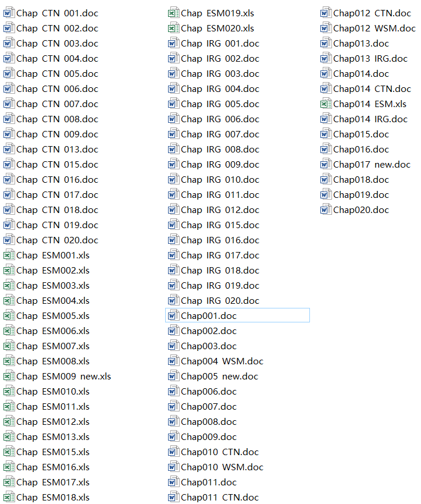Click the Excel icon of Chap014 ESM.xls

click(326, 104)
